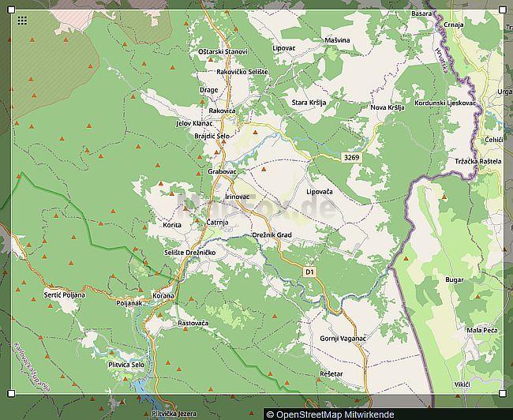Select the Plitvica Selo label
This screenshot has width=513, height=420.
point(126,365)
